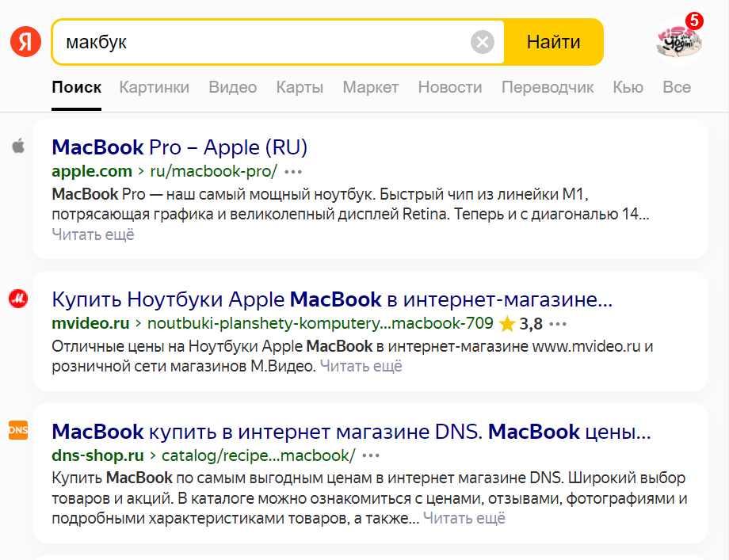Open three-dot menu for dns-shop.ru result
The image size is (729, 560).
pyautogui.click(x=371, y=455)
